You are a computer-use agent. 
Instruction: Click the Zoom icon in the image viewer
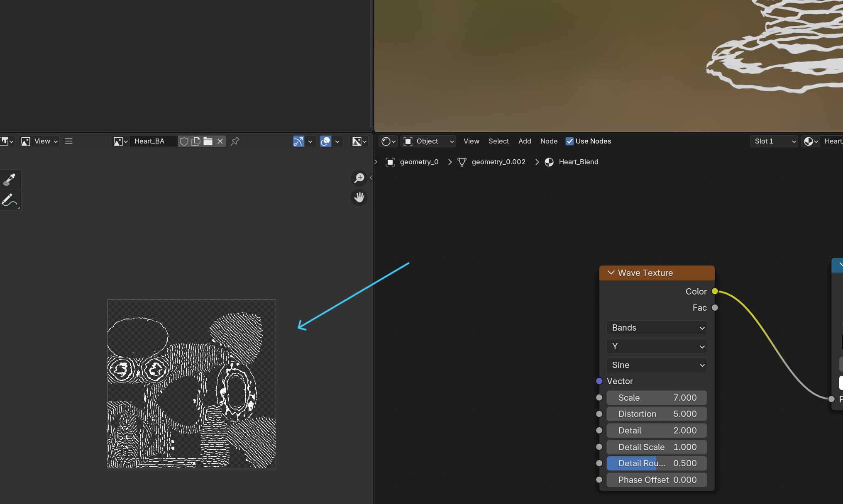point(359,178)
